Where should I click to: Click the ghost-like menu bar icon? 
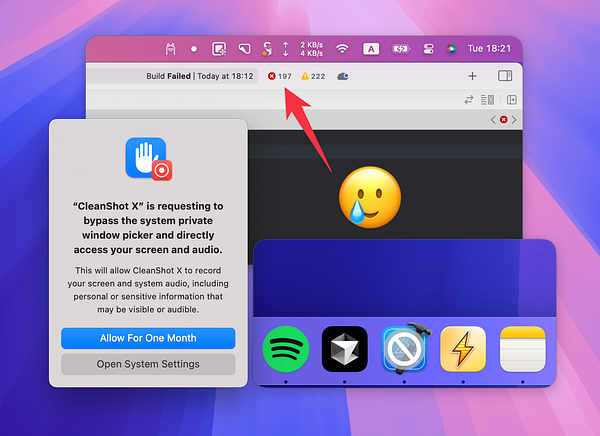click(171, 49)
